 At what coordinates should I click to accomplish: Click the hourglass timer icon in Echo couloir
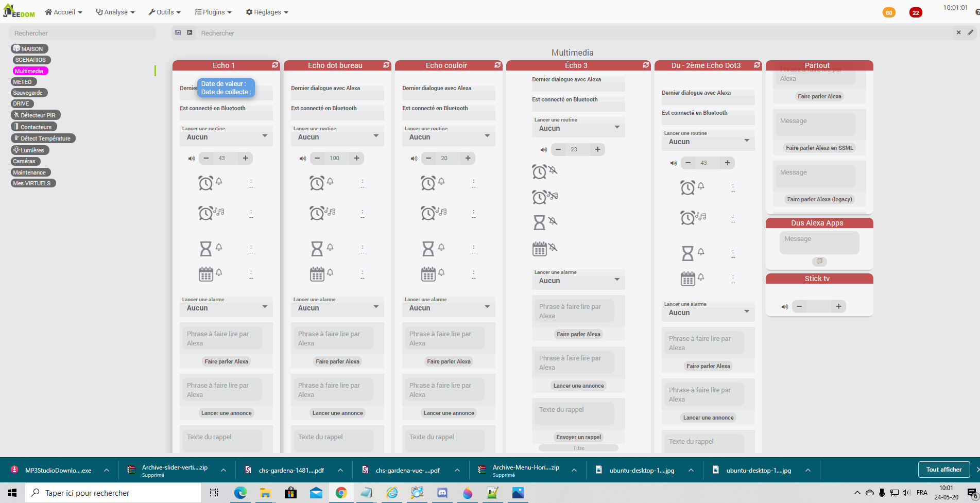(428, 249)
